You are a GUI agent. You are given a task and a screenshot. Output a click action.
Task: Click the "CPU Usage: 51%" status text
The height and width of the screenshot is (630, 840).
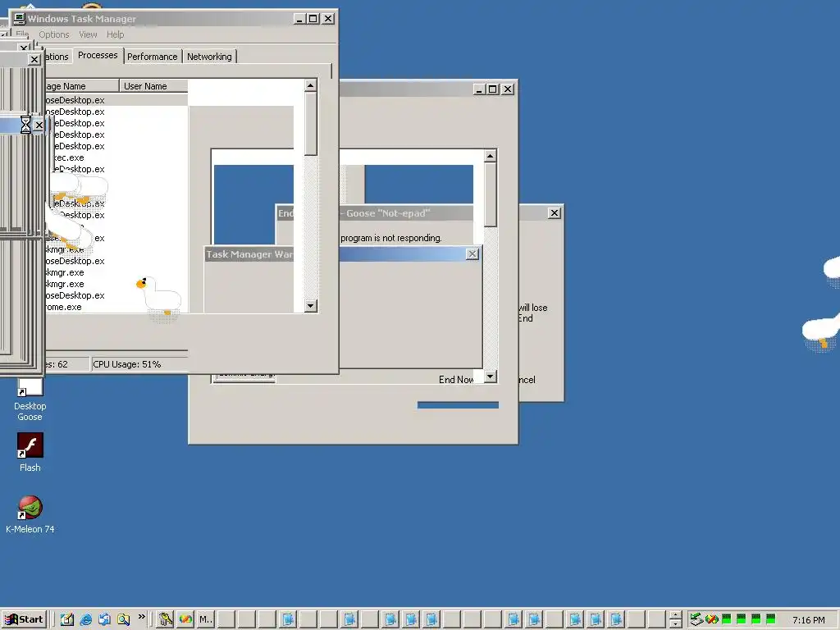click(x=126, y=364)
